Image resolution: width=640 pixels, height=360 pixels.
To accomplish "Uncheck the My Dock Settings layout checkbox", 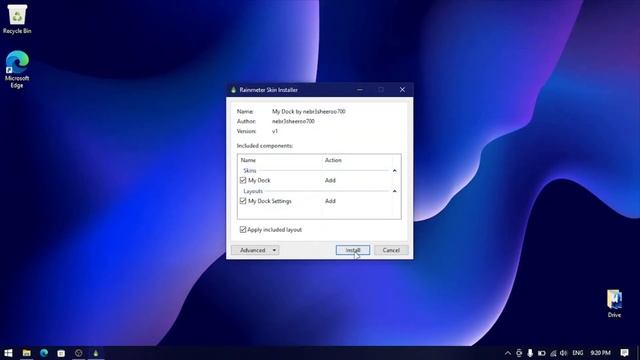I will pyautogui.click(x=243, y=201).
